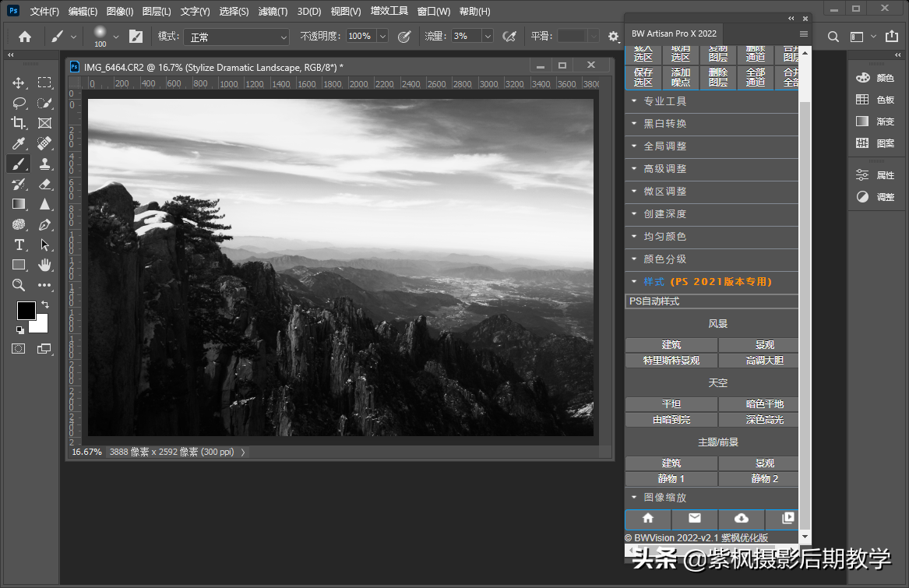Screen dimensions: 909x588
Task: Select the Hand tool
Action: (44, 265)
